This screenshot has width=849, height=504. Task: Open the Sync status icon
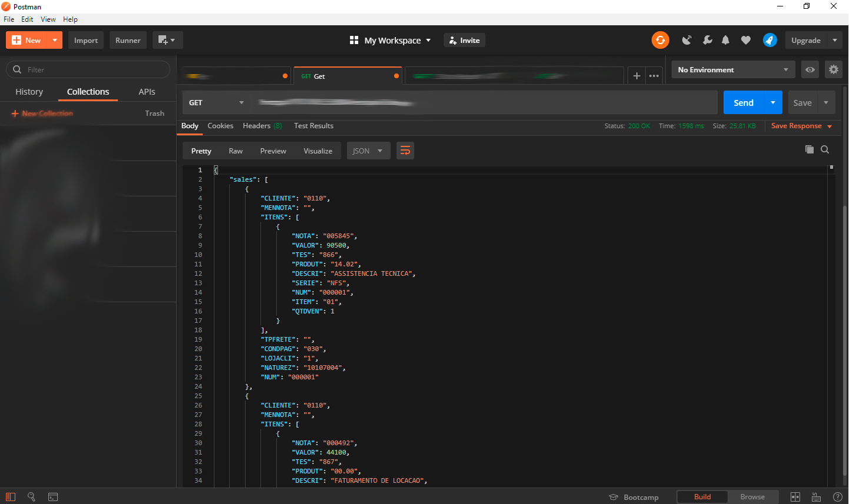tap(660, 40)
